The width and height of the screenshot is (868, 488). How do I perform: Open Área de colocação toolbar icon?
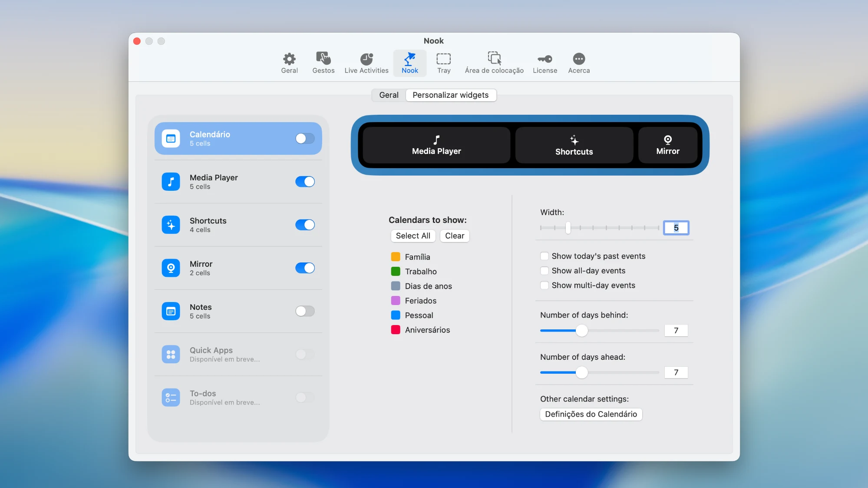click(494, 59)
